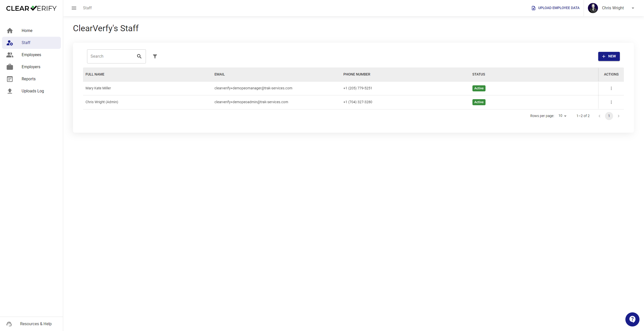The image size is (644, 331).
Task: Open the filter funnel icon
Action: tap(155, 56)
